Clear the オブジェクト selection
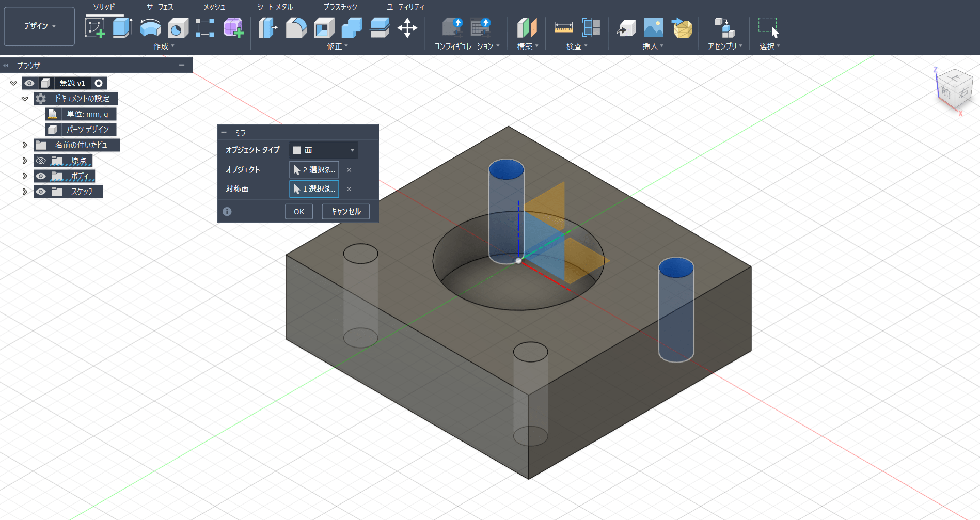This screenshot has width=980, height=520. [349, 170]
